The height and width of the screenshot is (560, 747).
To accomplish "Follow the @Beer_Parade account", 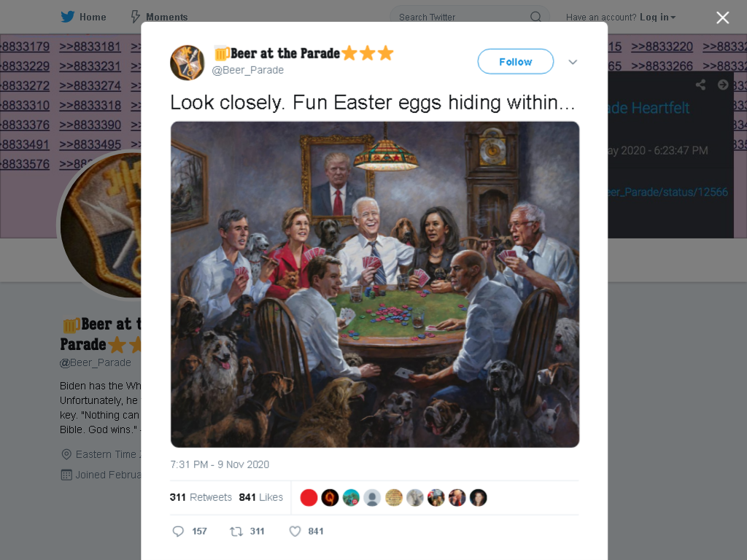I will pyautogui.click(x=516, y=61).
